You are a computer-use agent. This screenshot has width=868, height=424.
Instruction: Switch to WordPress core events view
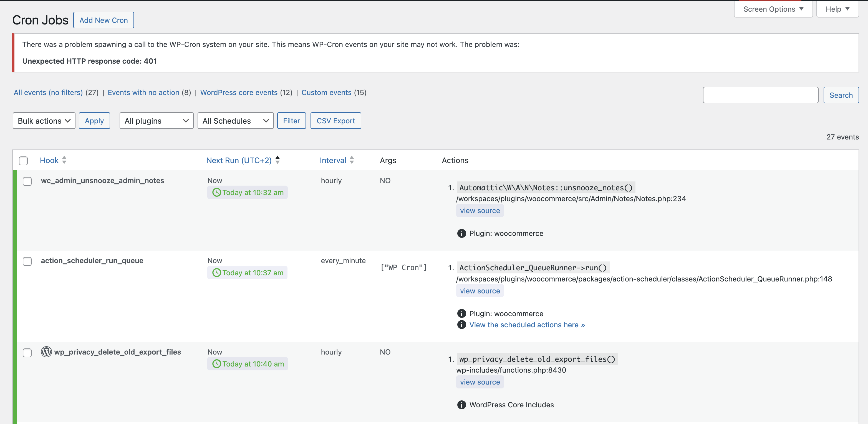point(239,93)
